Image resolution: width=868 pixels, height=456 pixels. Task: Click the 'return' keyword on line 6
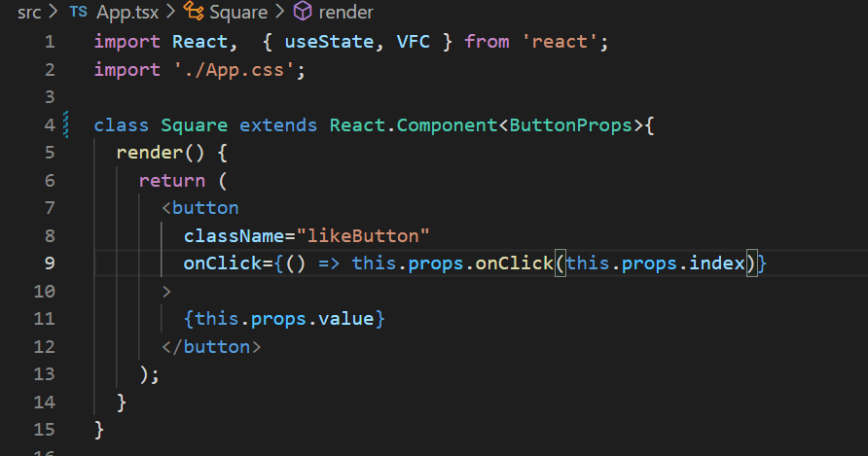(171, 181)
